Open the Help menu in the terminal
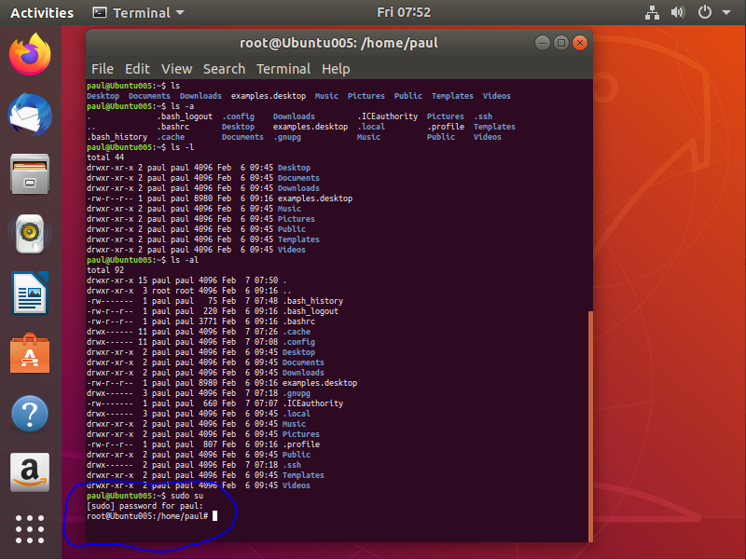Viewport: 746px width, 560px height. pos(336,69)
